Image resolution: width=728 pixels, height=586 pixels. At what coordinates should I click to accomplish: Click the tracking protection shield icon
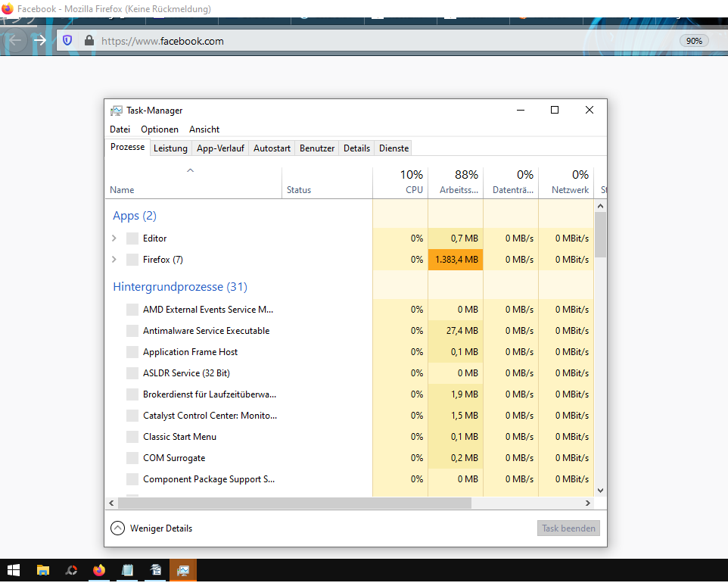pyautogui.click(x=67, y=41)
